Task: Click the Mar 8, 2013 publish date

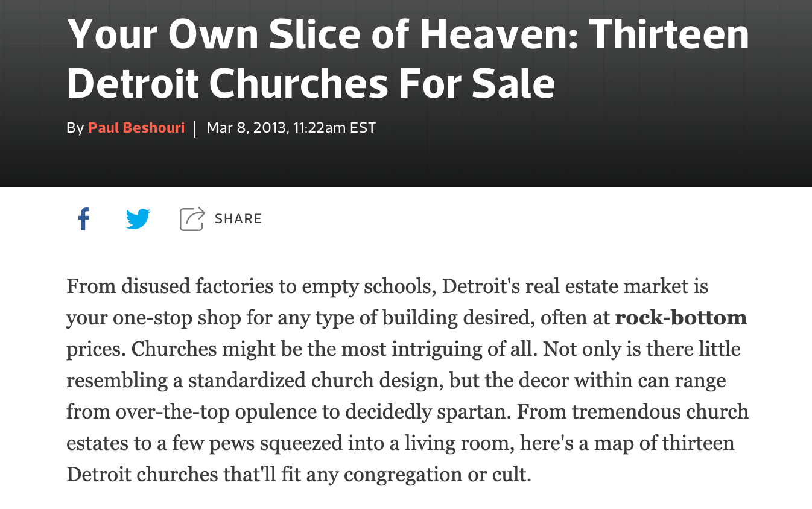Action: point(246,128)
